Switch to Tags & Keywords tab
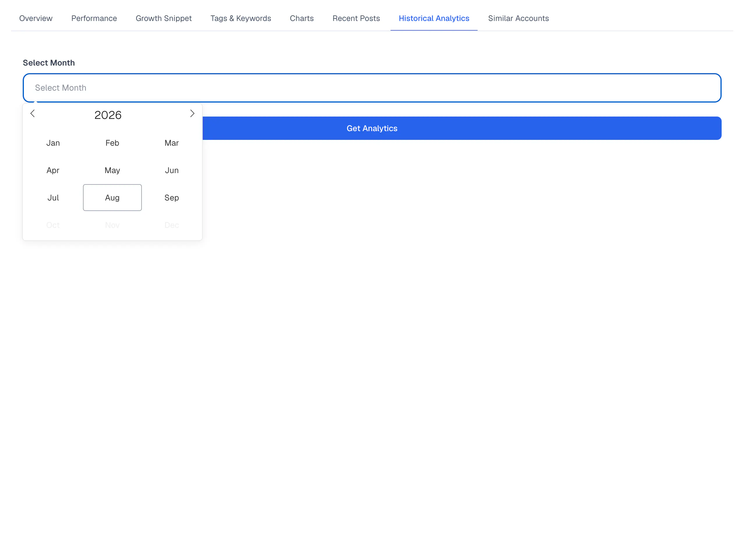756x542 pixels. pyautogui.click(x=241, y=18)
